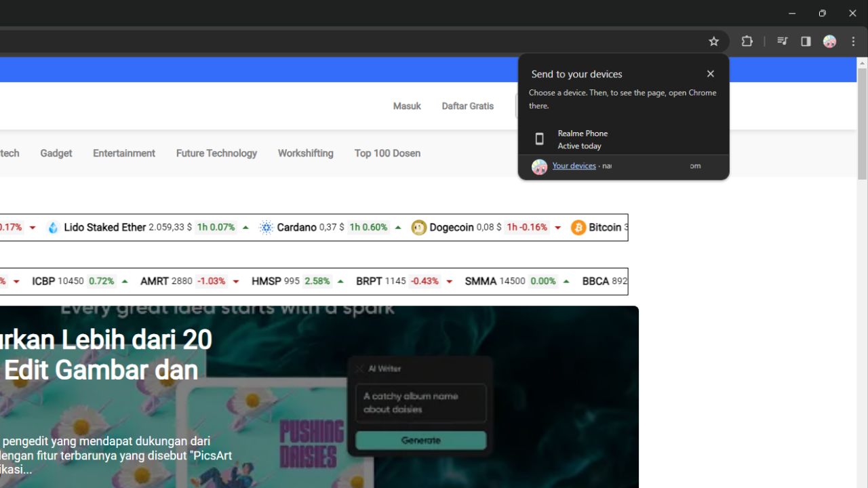Go to Future Technology section
Viewport: 868px width, 488px height.
[x=216, y=153]
